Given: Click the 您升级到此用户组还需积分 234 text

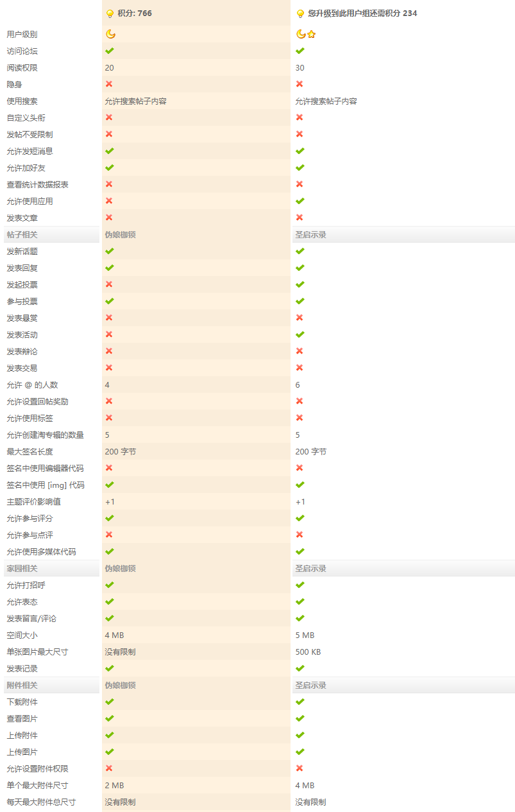Looking at the screenshot, I should tap(363, 13).
